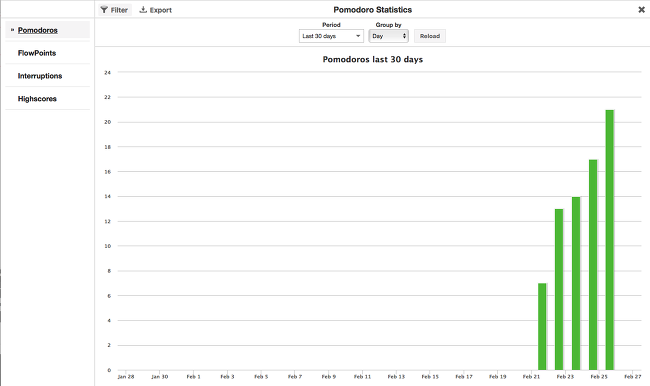Export the pomodoro statistics
Screen dimensions: 650x386
tap(155, 10)
